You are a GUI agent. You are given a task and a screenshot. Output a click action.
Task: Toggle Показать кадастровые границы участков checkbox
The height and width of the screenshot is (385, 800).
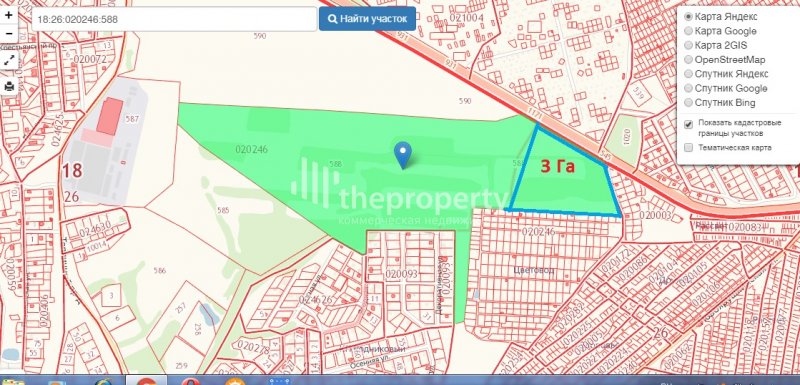pos(688,124)
